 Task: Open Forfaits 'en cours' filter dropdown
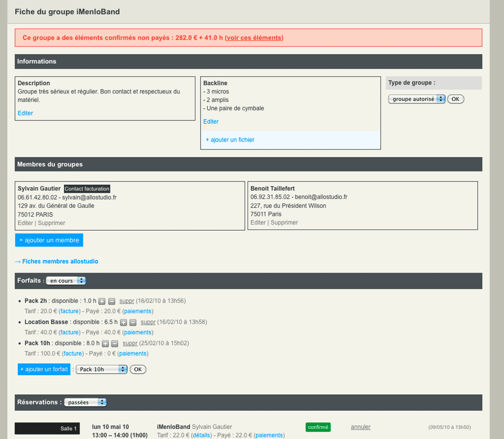(66, 281)
